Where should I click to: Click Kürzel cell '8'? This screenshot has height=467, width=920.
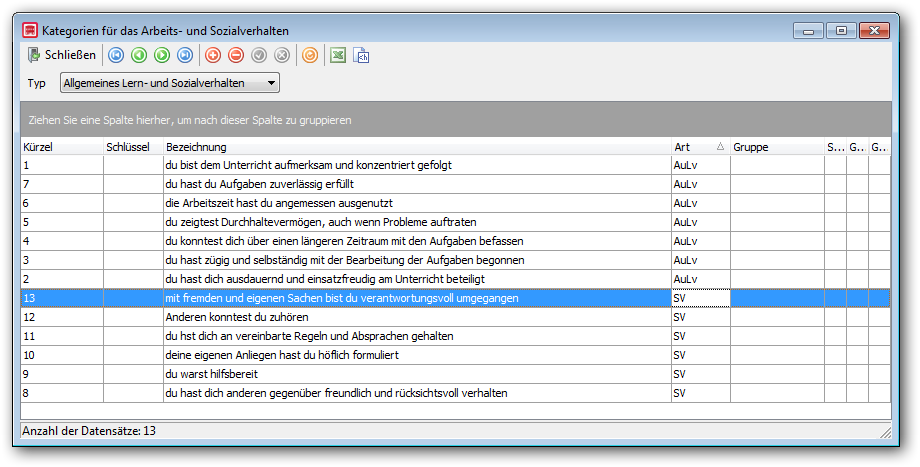pyautogui.click(x=62, y=393)
